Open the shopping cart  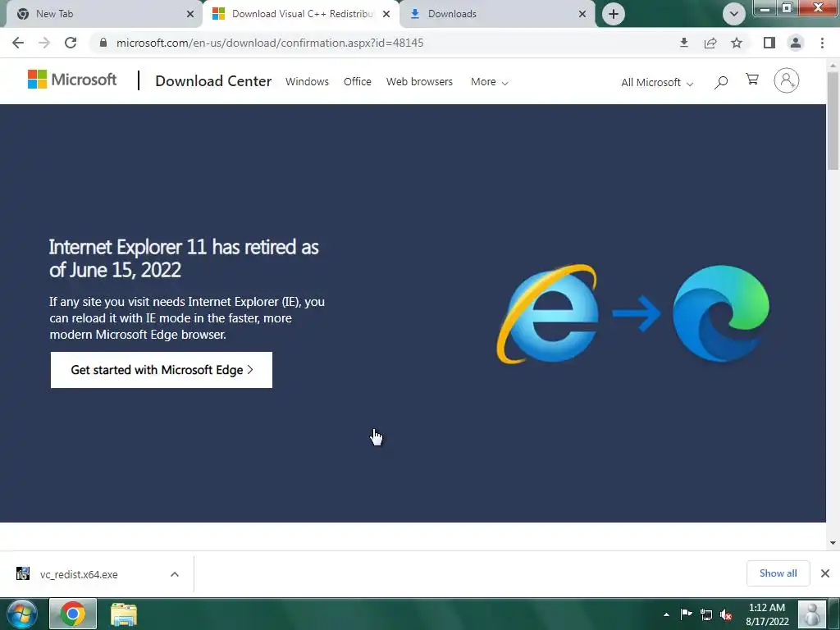752,80
